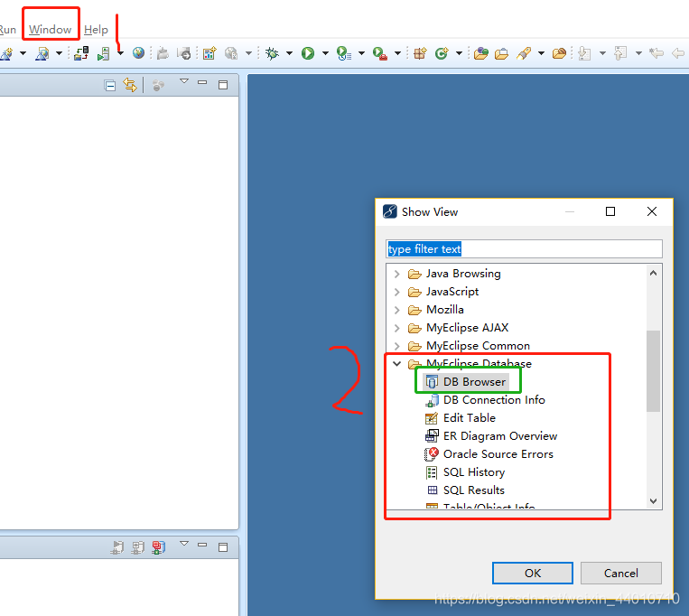Click the view list scrollbar down arrow

coord(654,501)
